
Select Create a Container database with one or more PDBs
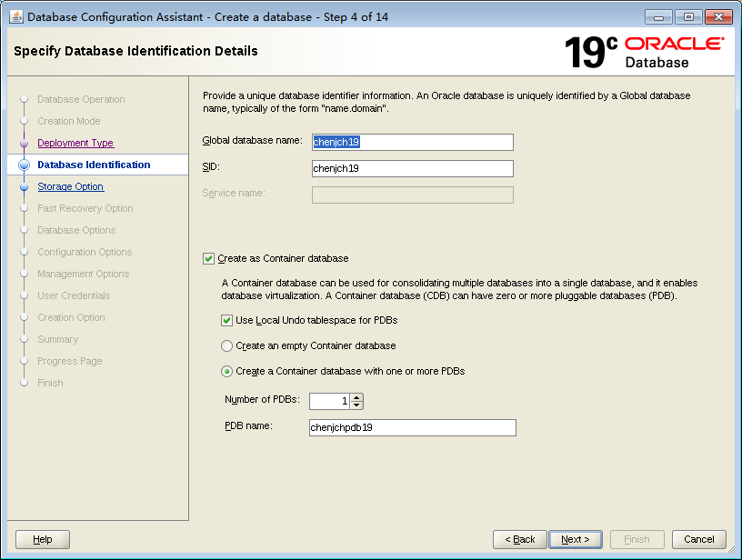point(226,371)
